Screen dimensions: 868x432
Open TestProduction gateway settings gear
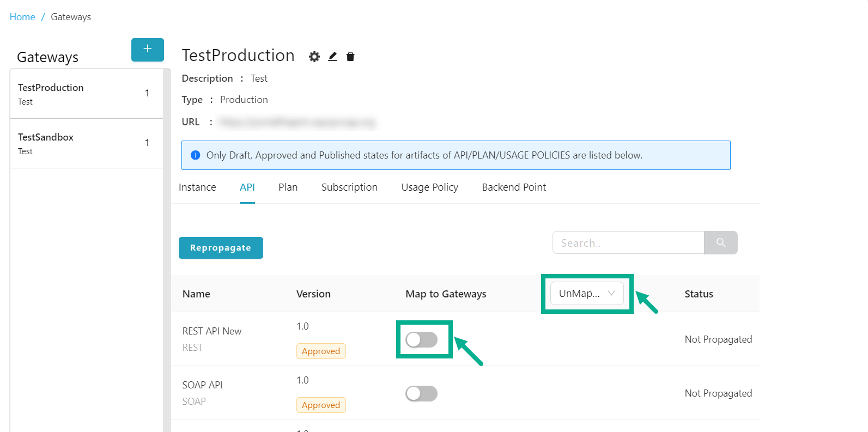(x=314, y=57)
